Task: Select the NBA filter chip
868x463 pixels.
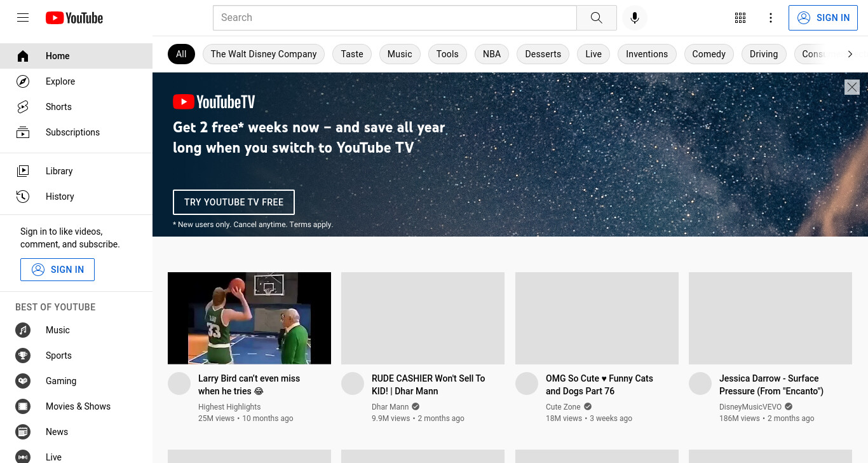Action: click(492, 54)
